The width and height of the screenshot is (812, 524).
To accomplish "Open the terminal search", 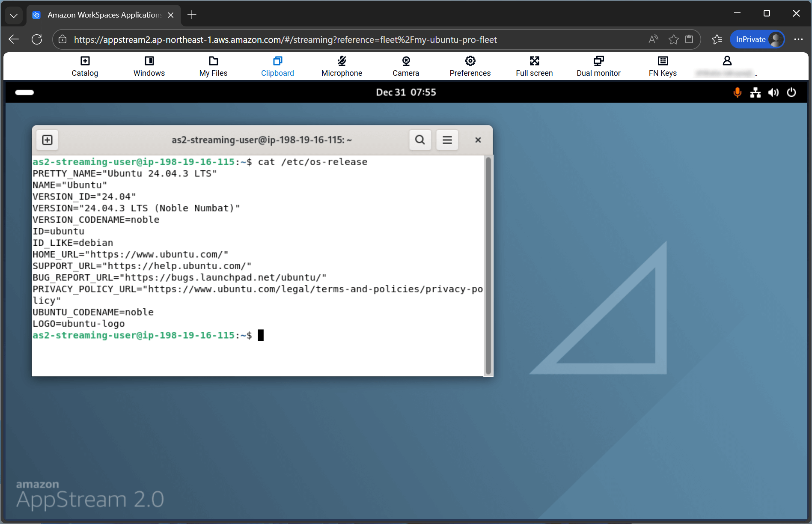I will pyautogui.click(x=420, y=140).
